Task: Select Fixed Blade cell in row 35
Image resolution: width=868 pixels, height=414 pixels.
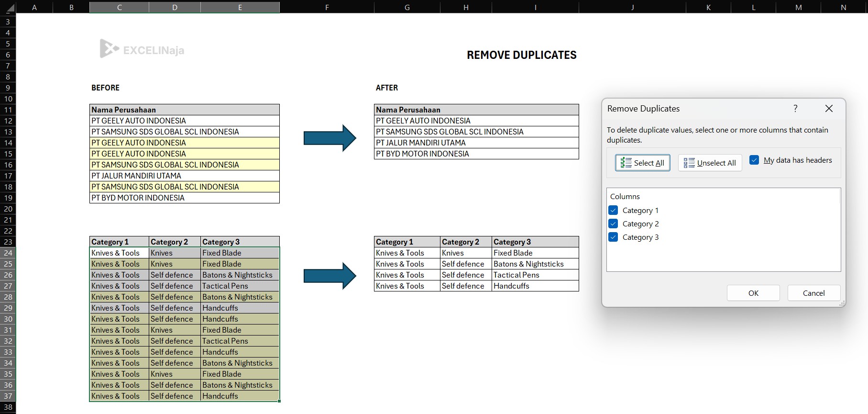Action: coord(240,374)
